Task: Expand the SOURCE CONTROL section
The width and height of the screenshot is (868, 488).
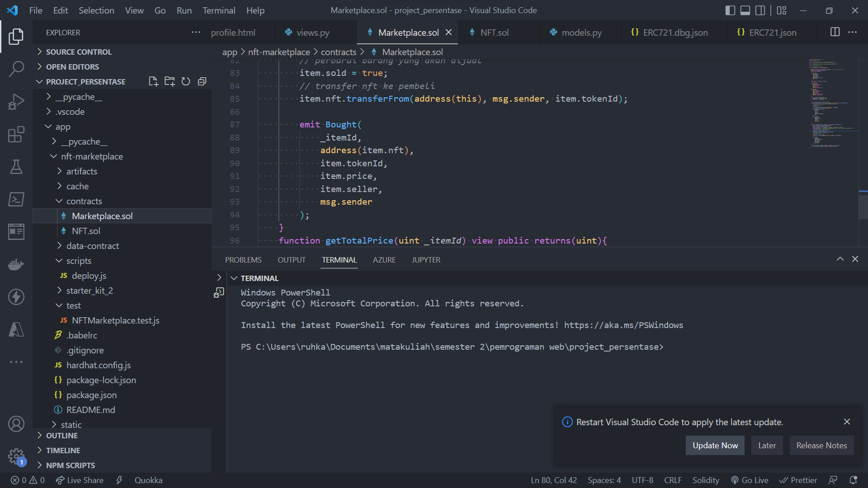Action: tap(122, 52)
